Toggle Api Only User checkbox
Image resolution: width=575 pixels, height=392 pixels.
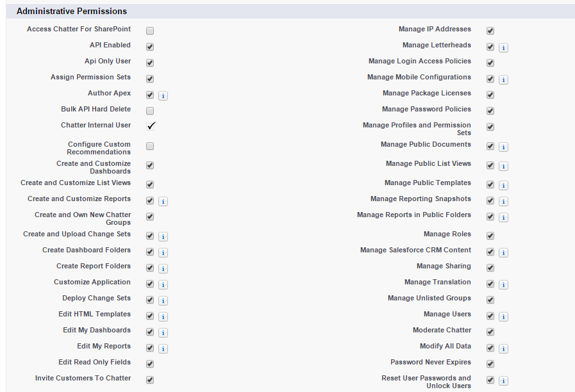pos(150,63)
